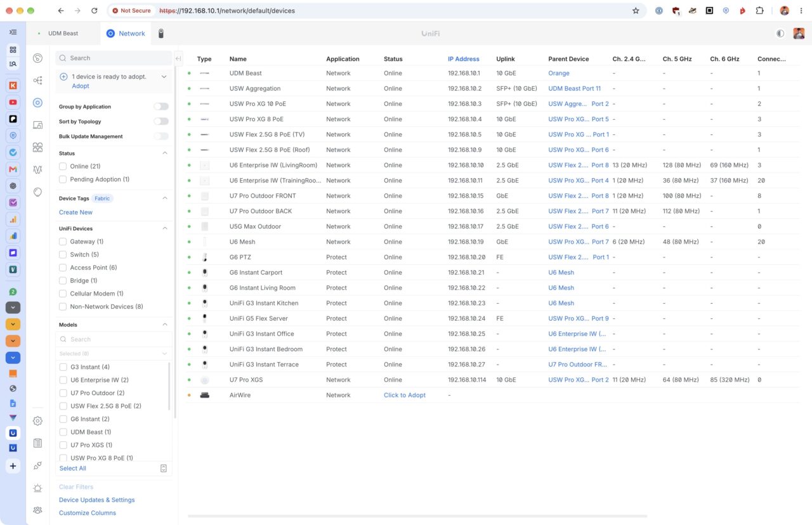812x525 pixels.
Task: Click to Adopt the AirWire device
Action: (405, 395)
